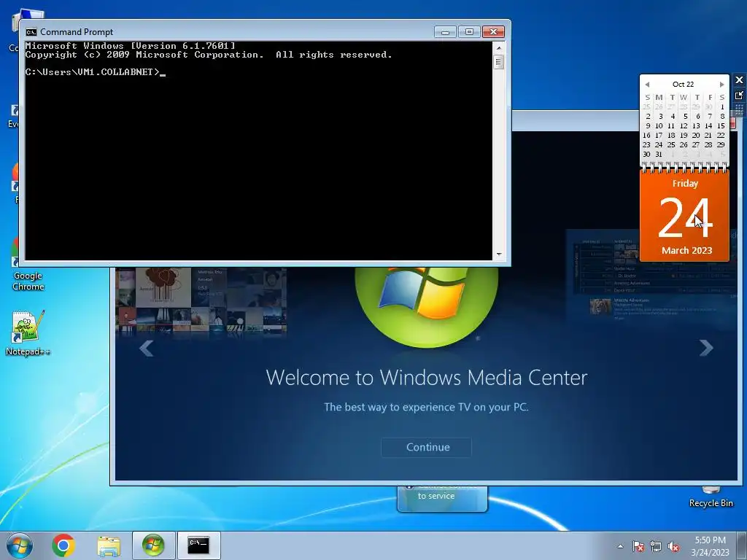This screenshot has width=747, height=560.
Task: Open the Windows Start menu orb
Action: pyautogui.click(x=20, y=545)
